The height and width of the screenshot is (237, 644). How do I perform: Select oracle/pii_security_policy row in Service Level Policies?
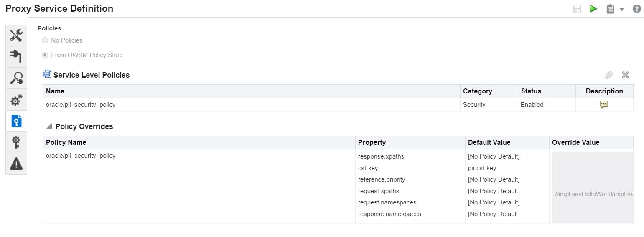pos(338,105)
